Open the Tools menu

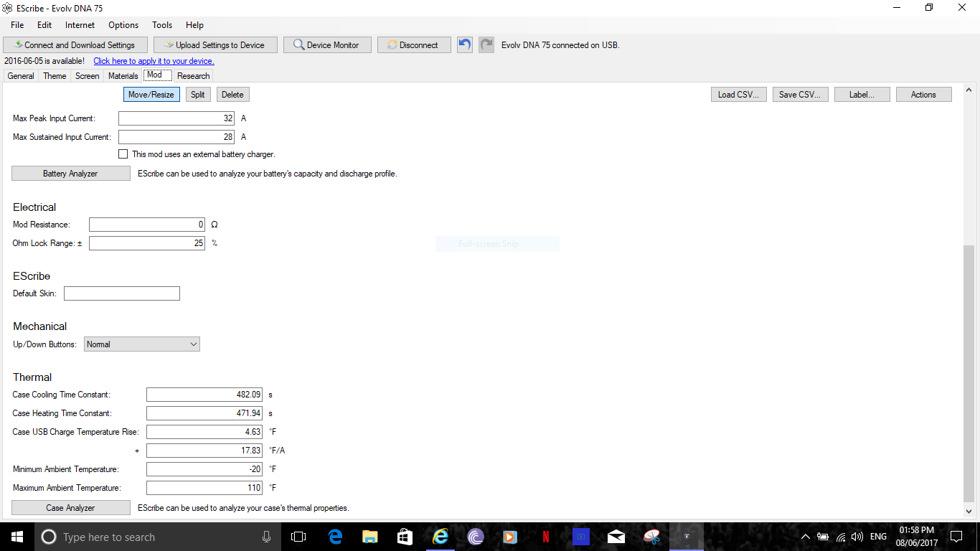coord(162,24)
